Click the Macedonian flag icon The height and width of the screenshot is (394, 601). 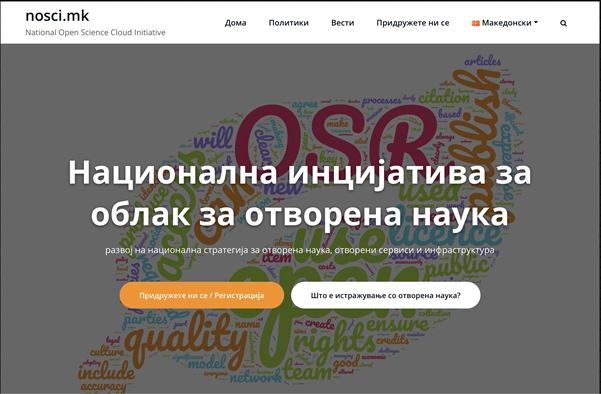pyautogui.click(x=475, y=23)
